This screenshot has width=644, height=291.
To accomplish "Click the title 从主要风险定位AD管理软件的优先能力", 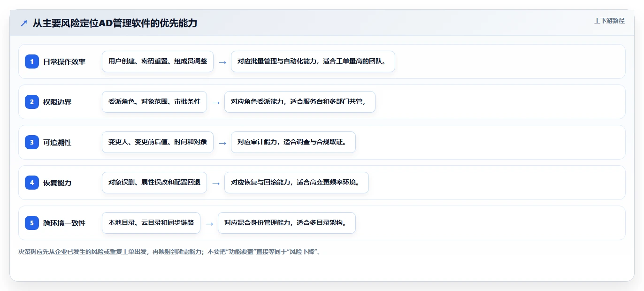I will (115, 23).
